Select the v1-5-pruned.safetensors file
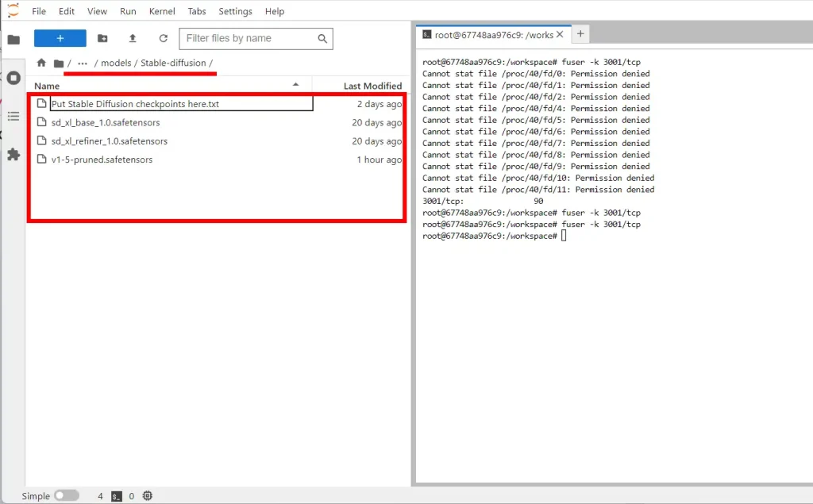 [102, 160]
